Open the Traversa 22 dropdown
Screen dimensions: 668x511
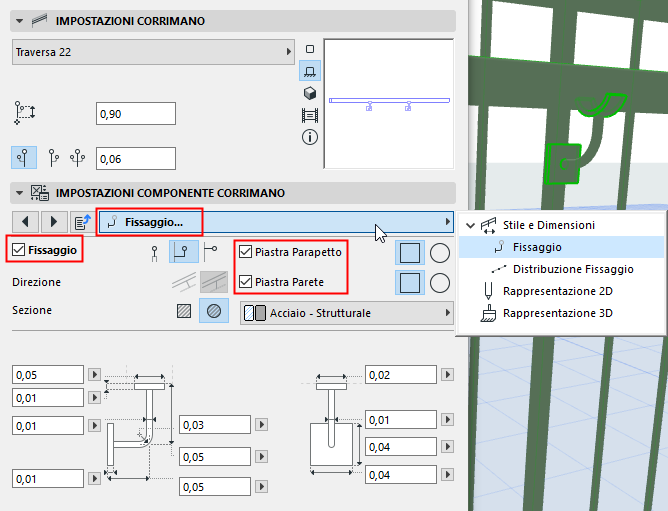point(153,52)
